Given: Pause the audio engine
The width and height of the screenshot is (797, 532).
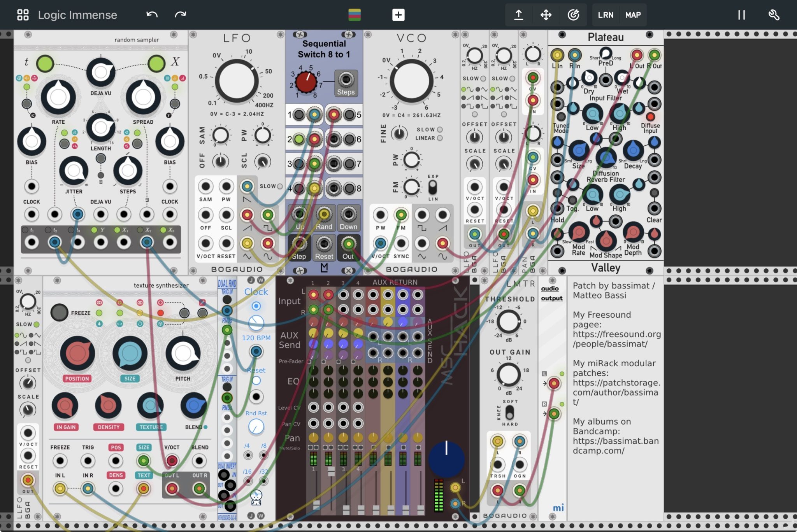Looking at the screenshot, I should click(741, 15).
